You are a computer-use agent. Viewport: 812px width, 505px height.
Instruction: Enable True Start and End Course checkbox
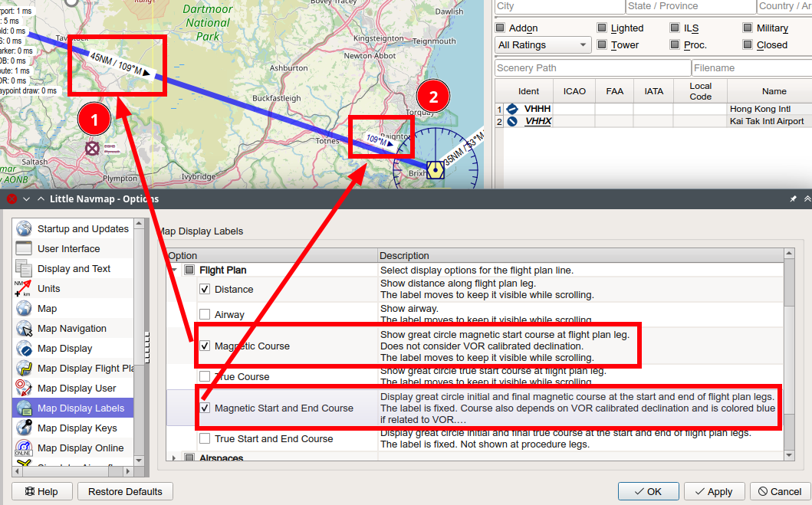click(x=205, y=439)
